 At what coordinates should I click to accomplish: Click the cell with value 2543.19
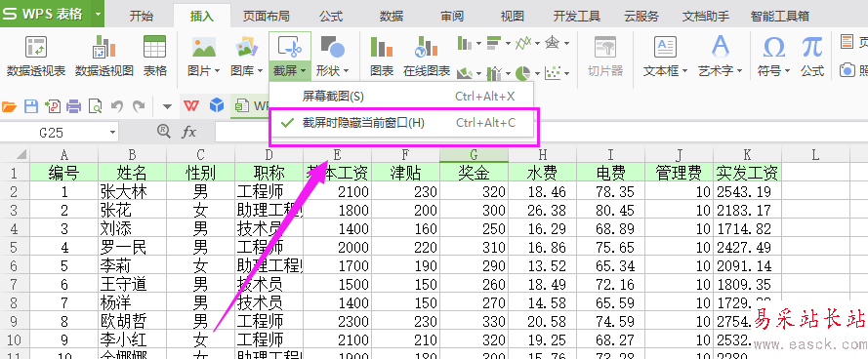pyautogui.click(x=747, y=192)
